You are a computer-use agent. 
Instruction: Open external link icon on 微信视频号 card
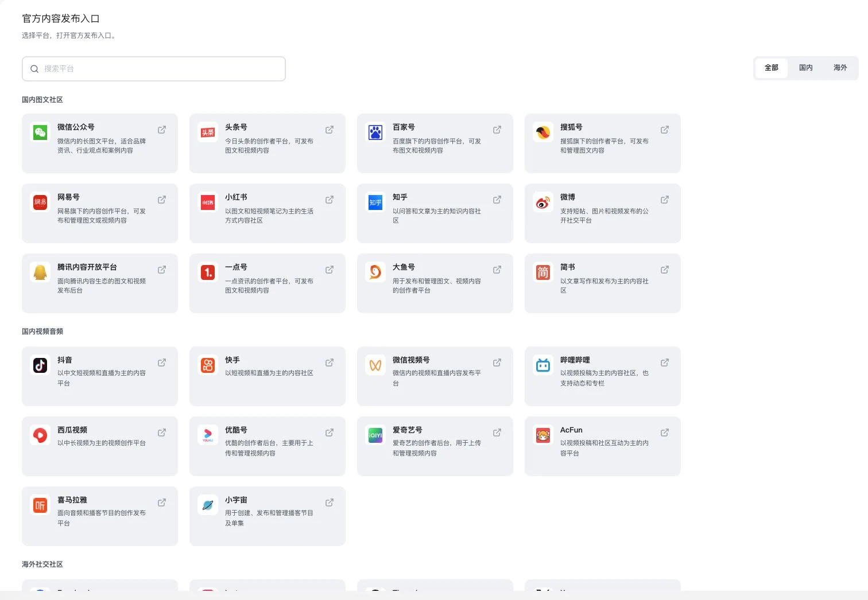point(497,363)
